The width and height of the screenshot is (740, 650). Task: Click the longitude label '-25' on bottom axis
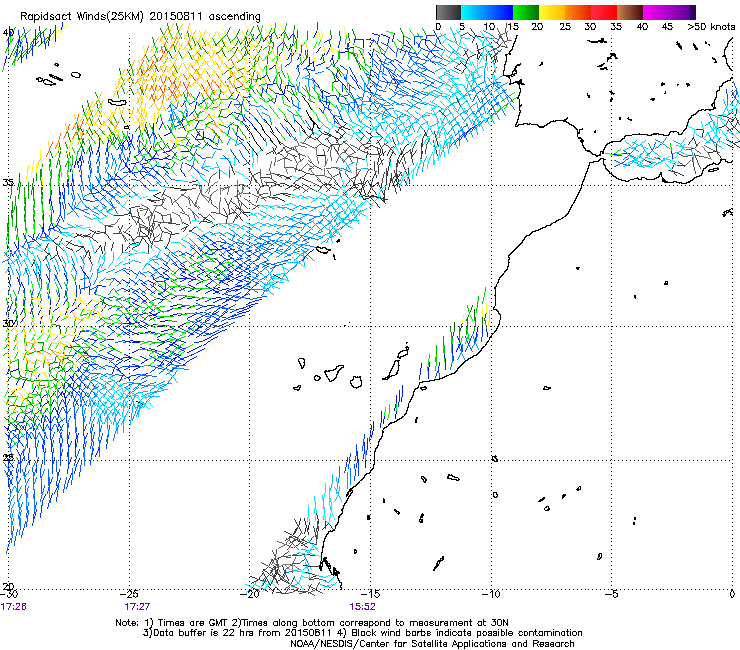pyautogui.click(x=129, y=594)
